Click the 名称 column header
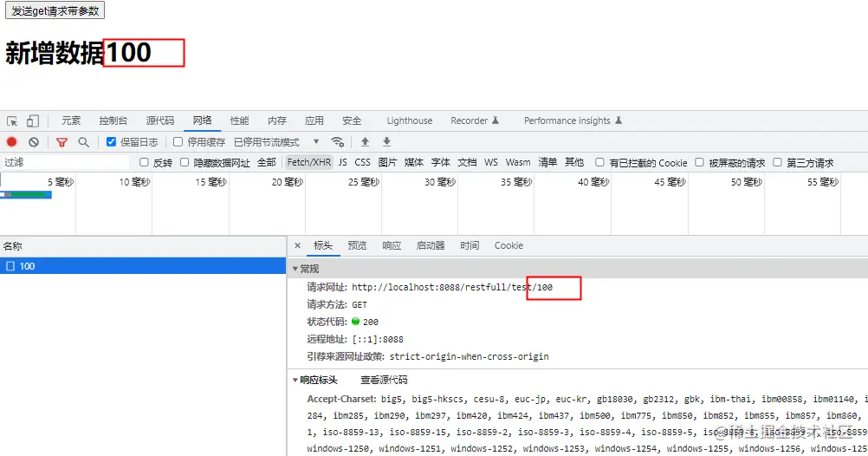 tap(143, 246)
